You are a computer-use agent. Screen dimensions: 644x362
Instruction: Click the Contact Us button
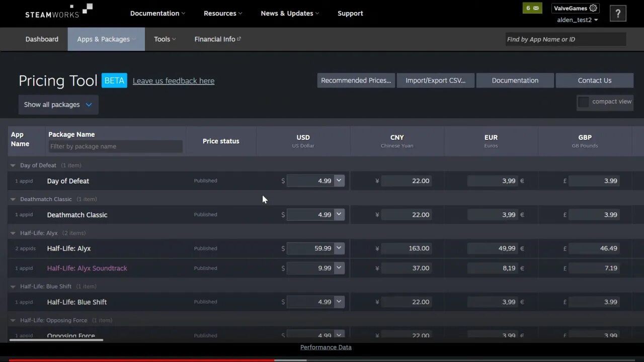point(595,80)
